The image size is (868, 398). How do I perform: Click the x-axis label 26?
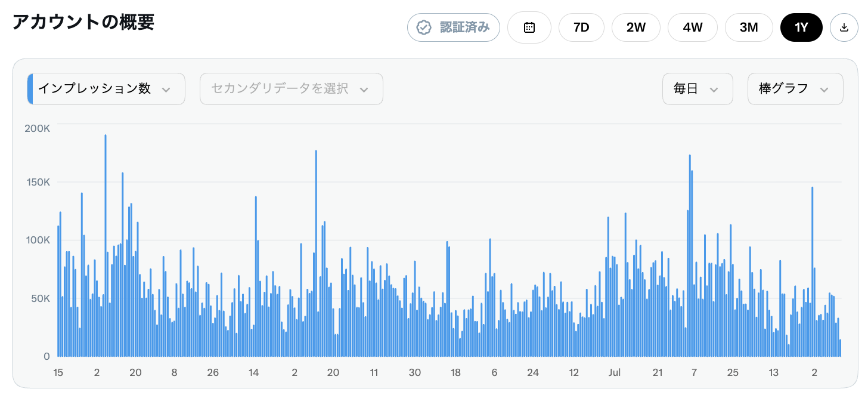coord(213,372)
